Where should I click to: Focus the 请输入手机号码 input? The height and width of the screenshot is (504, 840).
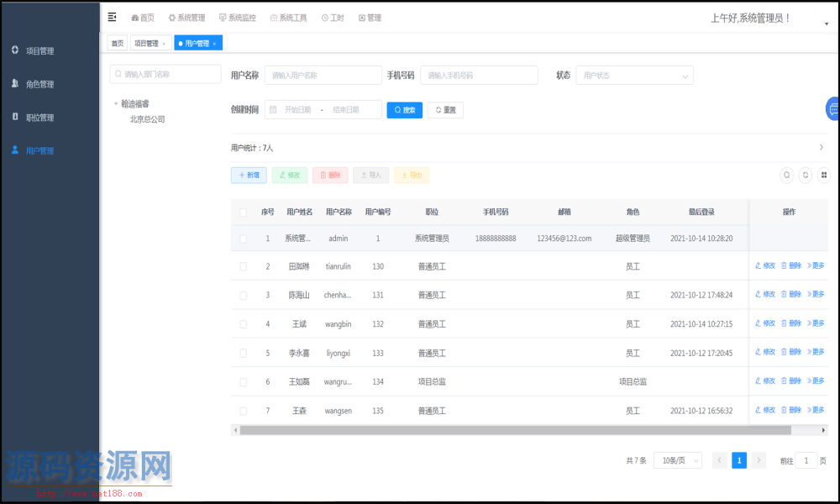pyautogui.click(x=479, y=76)
